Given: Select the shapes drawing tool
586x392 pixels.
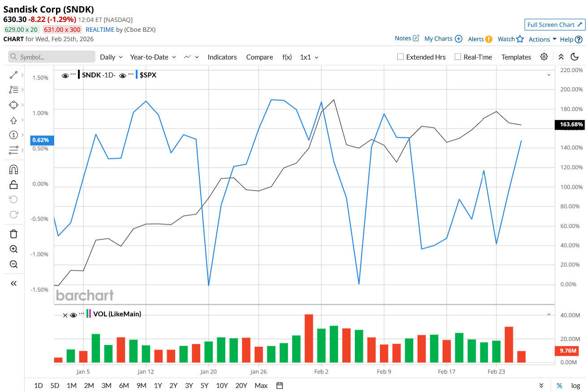Looking at the screenshot, I should click(x=13, y=105).
